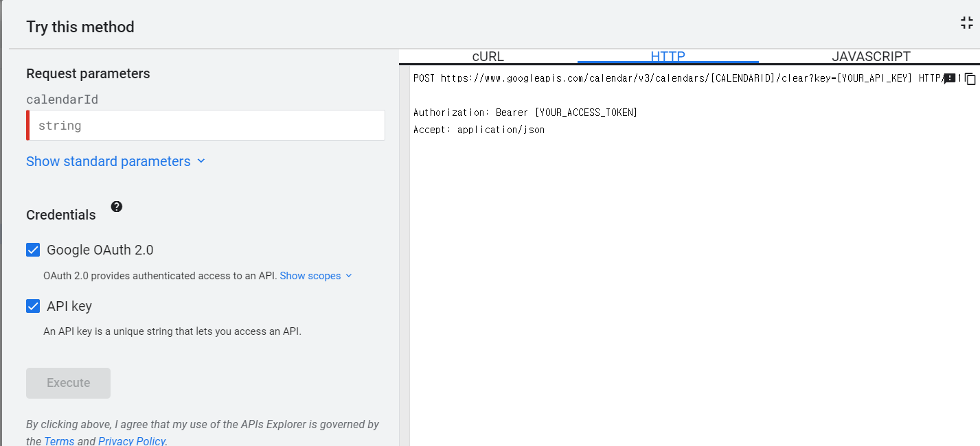Open the Credentials help icon
This screenshot has width=980, height=446.
(117, 207)
